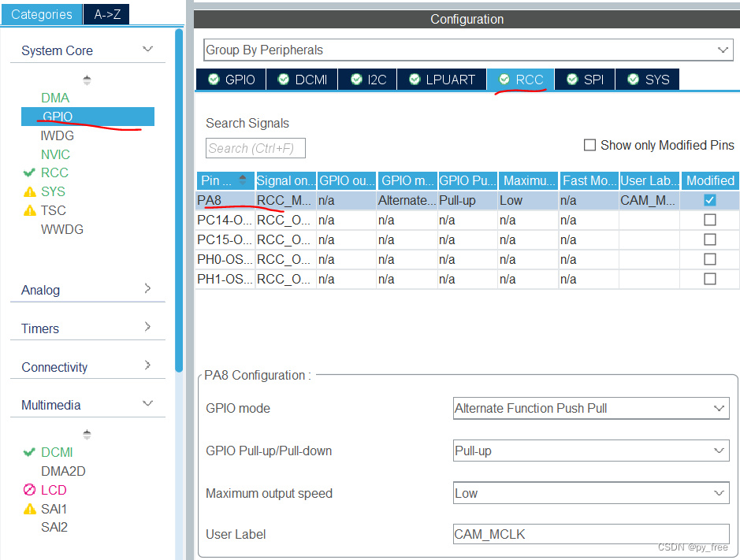Screen dimensions: 740x560
Task: Select DMA in System Core list
Action: click(x=55, y=98)
